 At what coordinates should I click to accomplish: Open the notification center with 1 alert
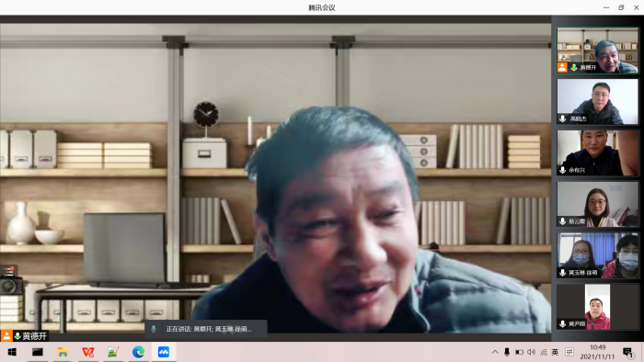(x=627, y=353)
